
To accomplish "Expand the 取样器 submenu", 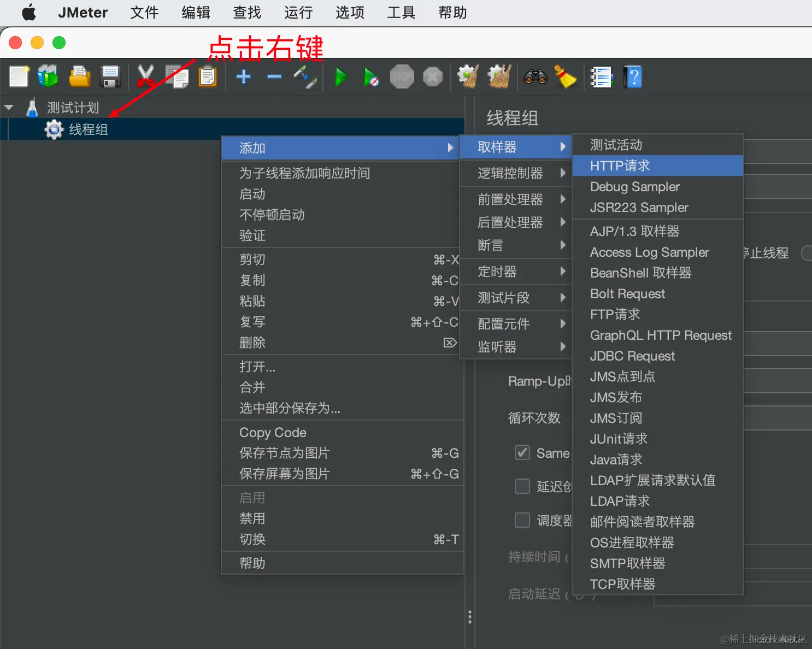I will coord(515,147).
